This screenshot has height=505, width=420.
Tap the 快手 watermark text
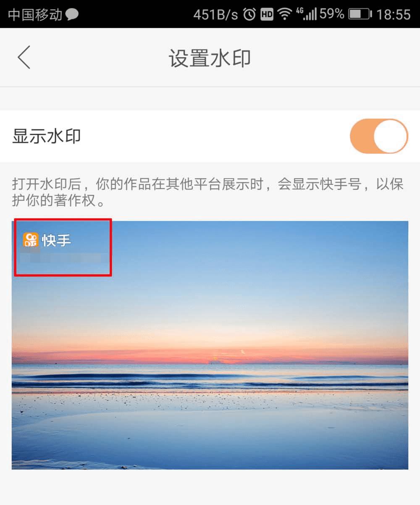57,240
